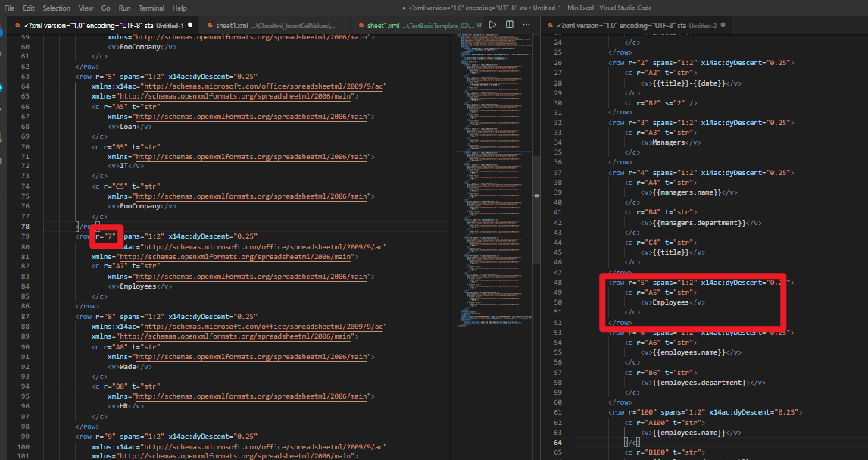The width and height of the screenshot is (868, 460).
Task: Switch to the Untitled-1 editor tab
Action: point(102,26)
